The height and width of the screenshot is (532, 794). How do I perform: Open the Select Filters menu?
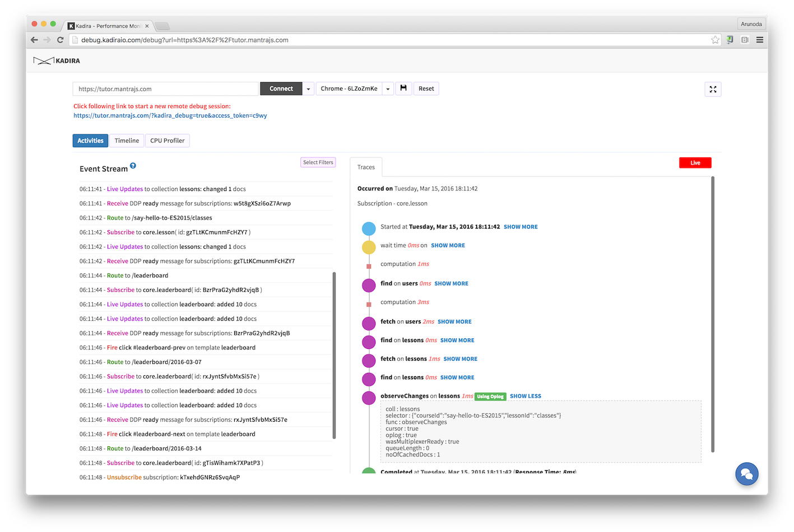[x=318, y=162]
